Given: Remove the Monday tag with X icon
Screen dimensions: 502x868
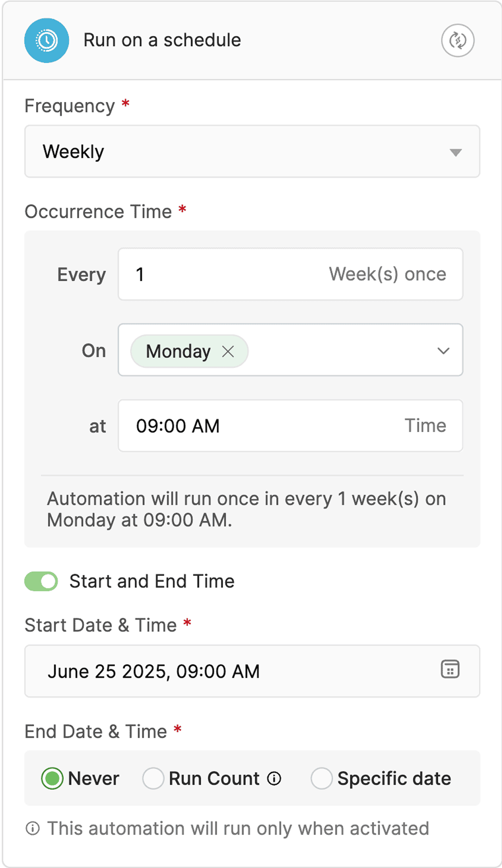Looking at the screenshot, I should [228, 351].
